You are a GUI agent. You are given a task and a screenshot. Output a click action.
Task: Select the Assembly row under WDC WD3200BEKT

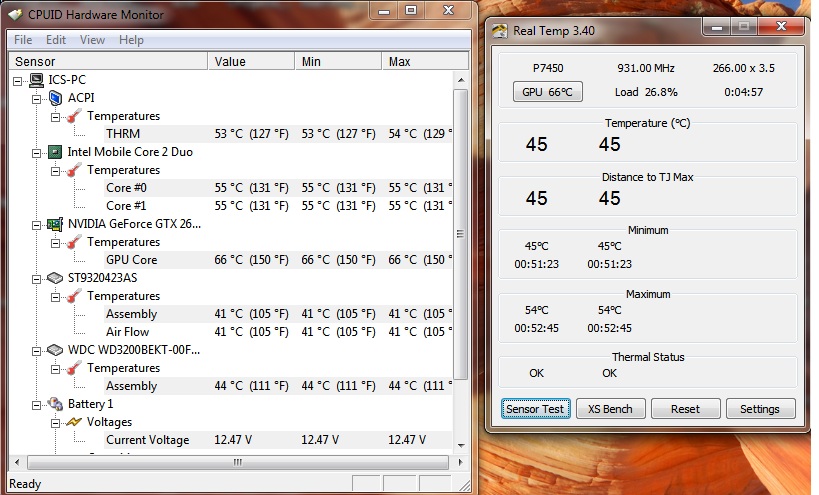tap(278, 386)
